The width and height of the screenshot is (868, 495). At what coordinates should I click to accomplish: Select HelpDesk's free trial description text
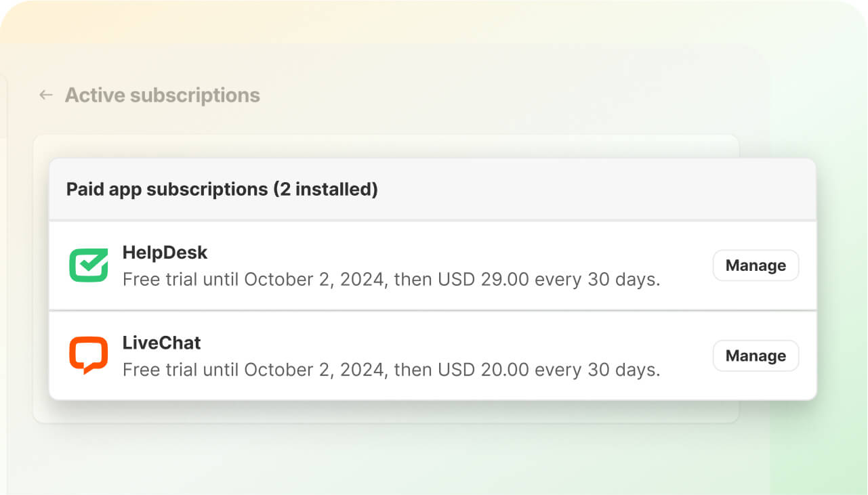click(391, 279)
